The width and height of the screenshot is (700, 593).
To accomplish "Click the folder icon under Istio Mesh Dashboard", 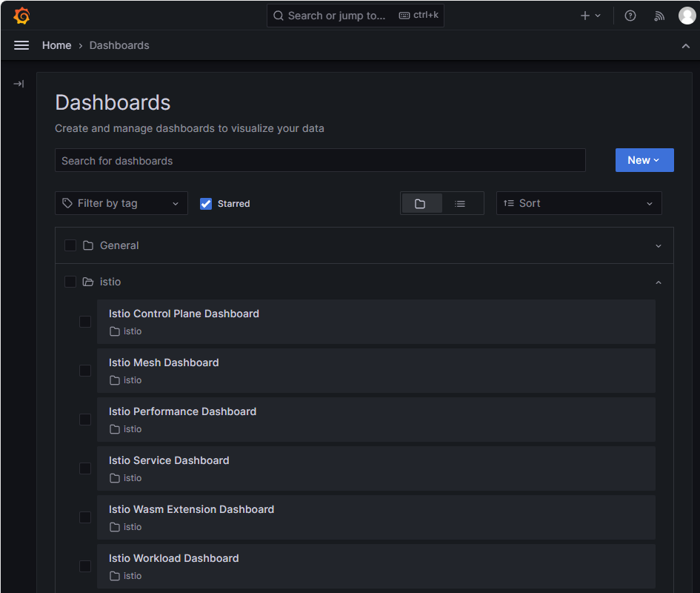I will pyautogui.click(x=115, y=380).
